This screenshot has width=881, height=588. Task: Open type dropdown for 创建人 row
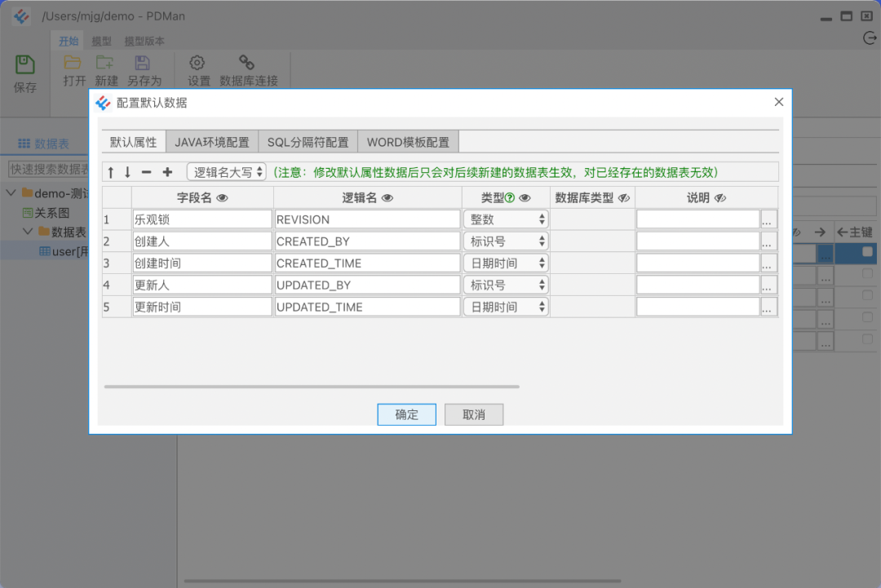tap(506, 241)
